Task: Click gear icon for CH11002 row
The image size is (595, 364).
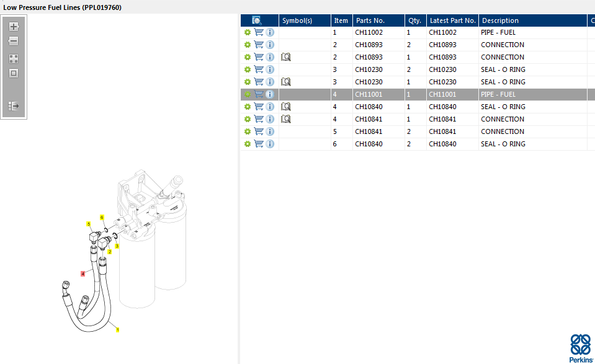Action: point(248,32)
